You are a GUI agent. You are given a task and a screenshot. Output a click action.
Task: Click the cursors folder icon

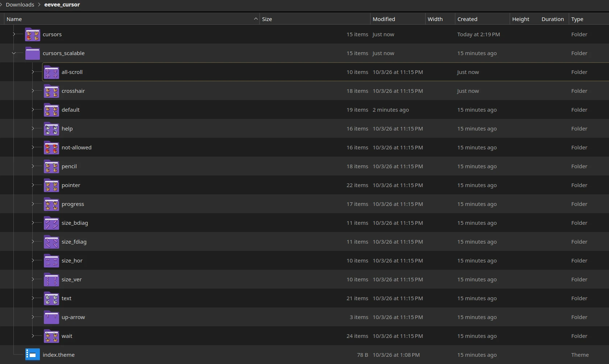[33, 34]
